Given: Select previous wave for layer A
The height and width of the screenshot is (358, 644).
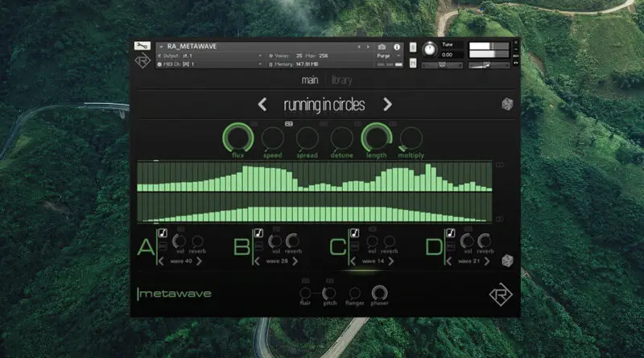Looking at the screenshot, I should point(161,261).
